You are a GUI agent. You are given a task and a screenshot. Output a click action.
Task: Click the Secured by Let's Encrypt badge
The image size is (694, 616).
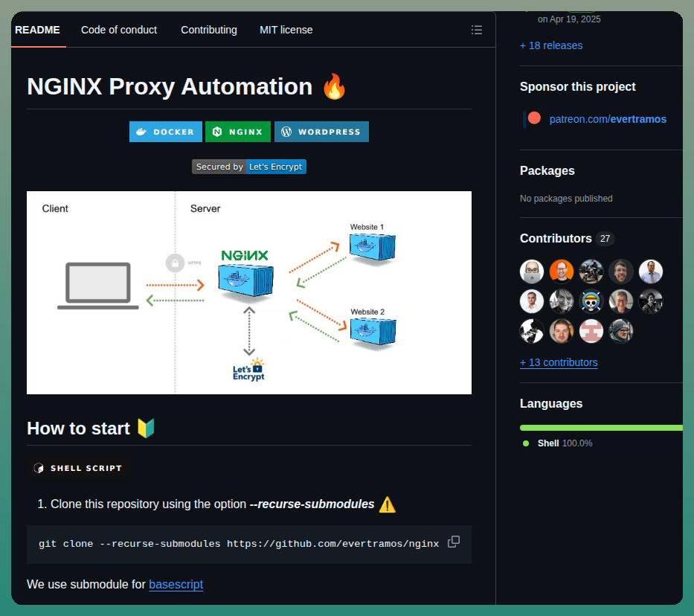pos(248,167)
